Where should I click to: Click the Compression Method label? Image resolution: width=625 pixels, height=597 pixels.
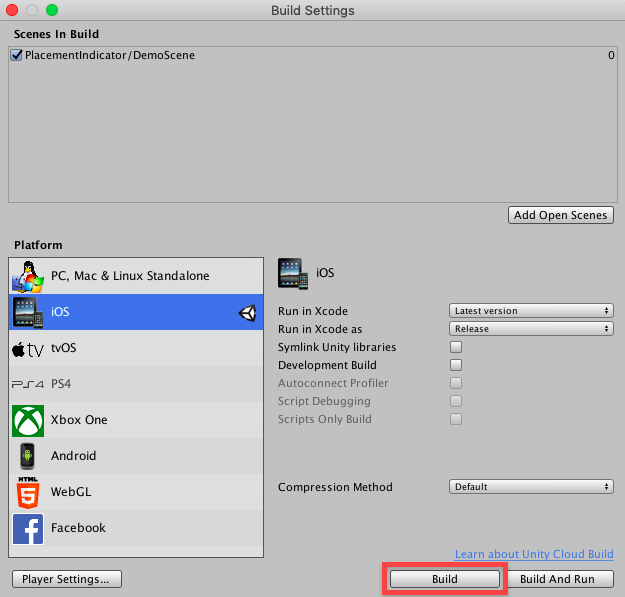pos(335,487)
